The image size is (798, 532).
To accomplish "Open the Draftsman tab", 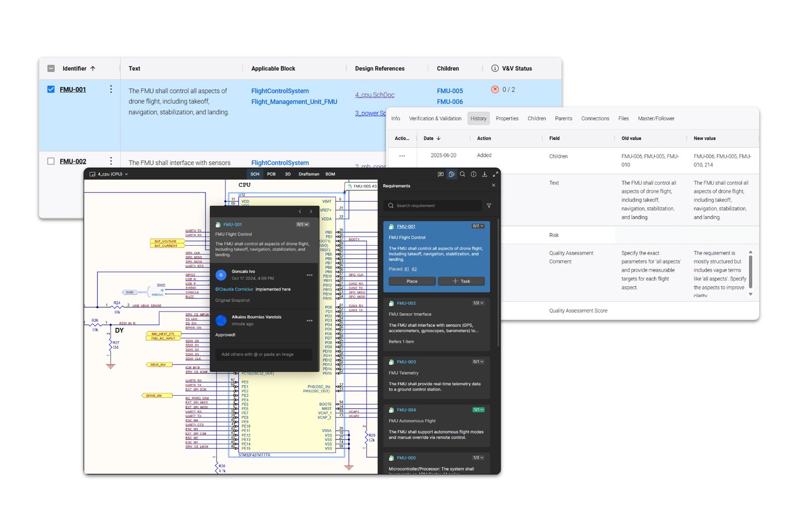I will pyautogui.click(x=309, y=174).
